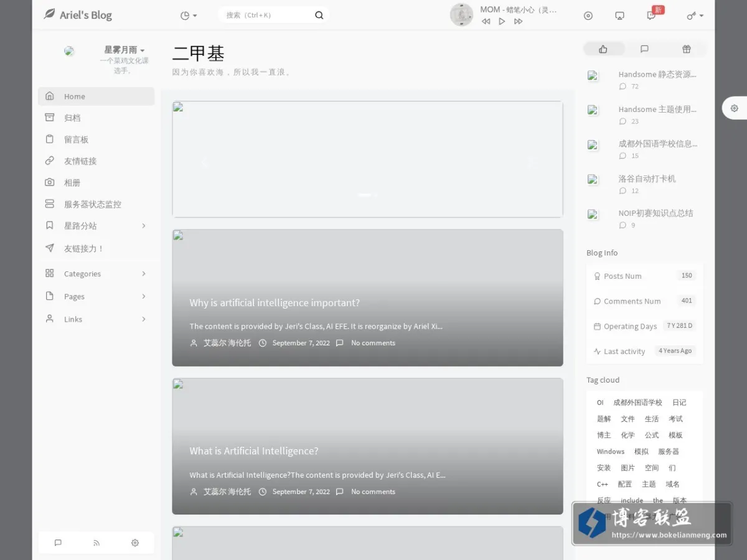Skip to next track in music player
This screenshot has width=747, height=560.
click(518, 22)
